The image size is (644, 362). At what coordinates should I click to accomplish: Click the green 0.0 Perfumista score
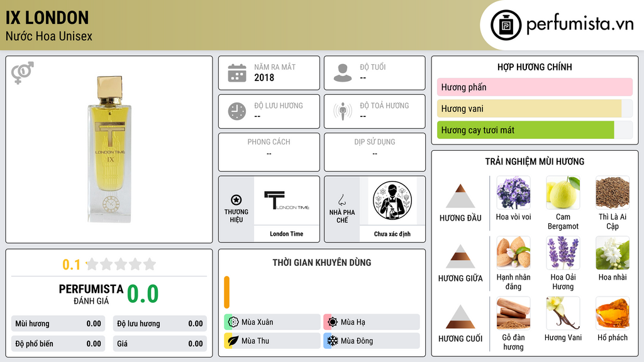coord(143,294)
